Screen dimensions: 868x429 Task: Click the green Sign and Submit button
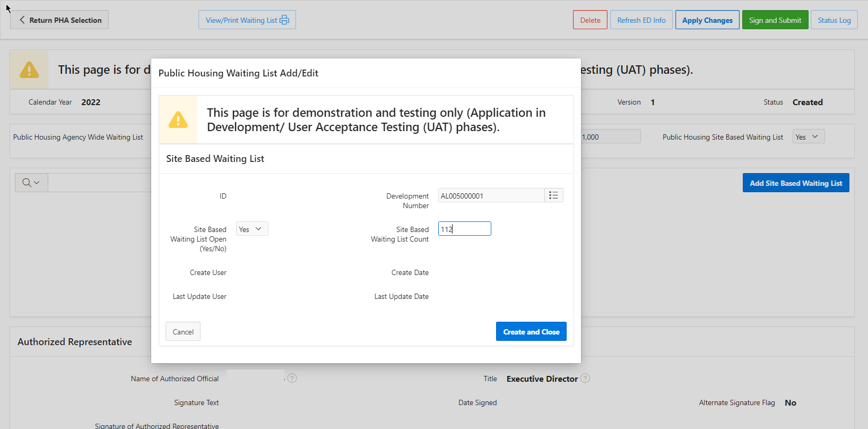[775, 20]
